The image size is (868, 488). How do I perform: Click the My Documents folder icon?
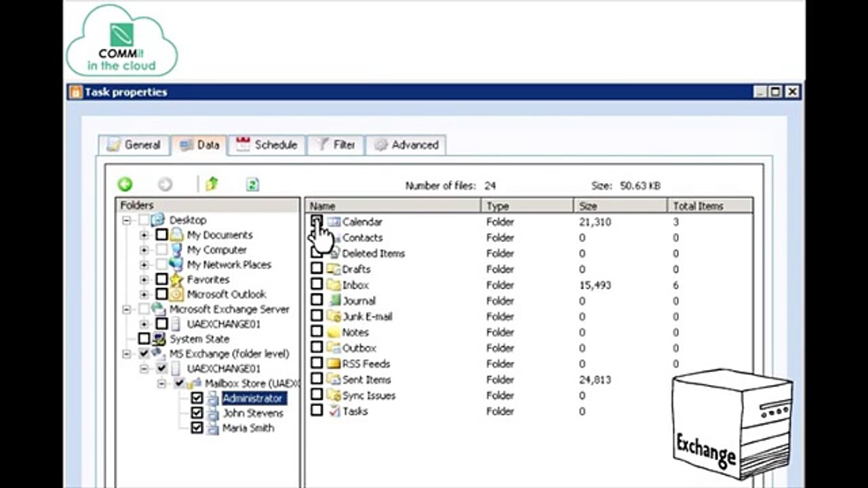point(176,235)
